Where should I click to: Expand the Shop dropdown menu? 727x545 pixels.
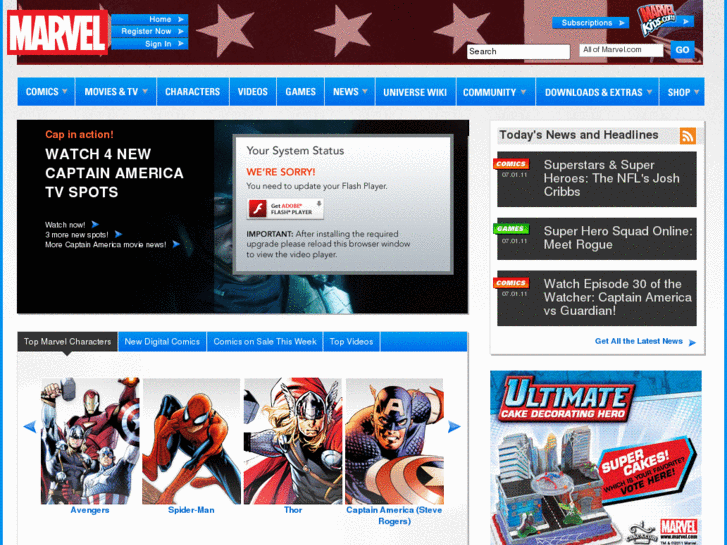click(682, 92)
